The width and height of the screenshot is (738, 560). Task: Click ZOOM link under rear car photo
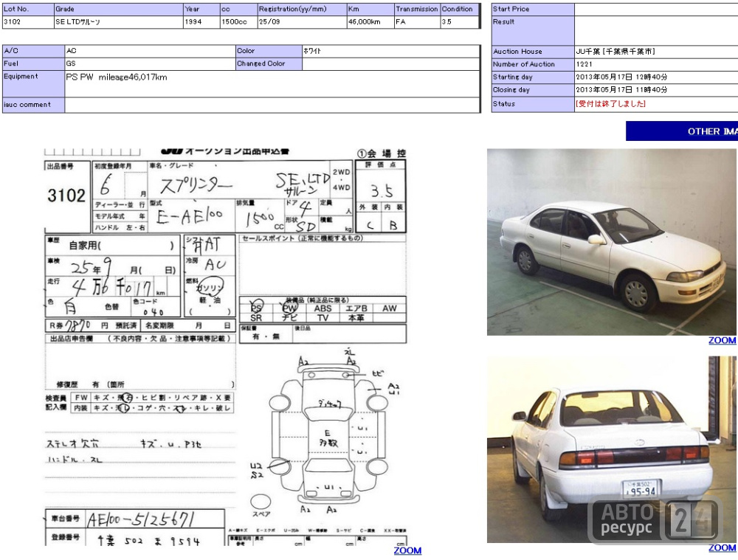click(723, 547)
